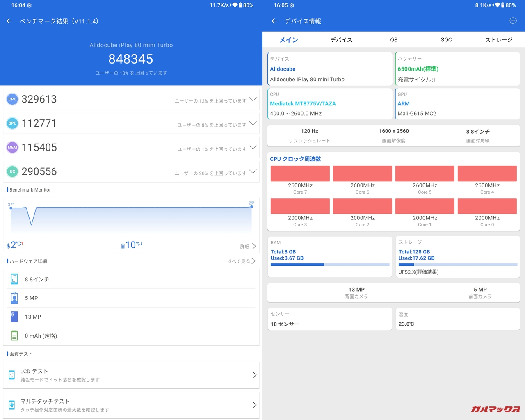Tap the RAM usage progress bar
This screenshot has width=525, height=420.
330,265
